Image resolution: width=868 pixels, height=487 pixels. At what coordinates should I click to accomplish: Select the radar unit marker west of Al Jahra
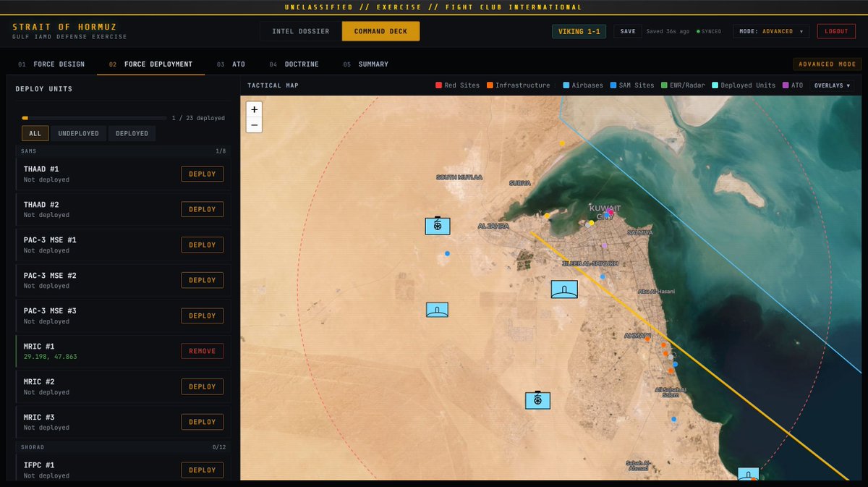(438, 226)
